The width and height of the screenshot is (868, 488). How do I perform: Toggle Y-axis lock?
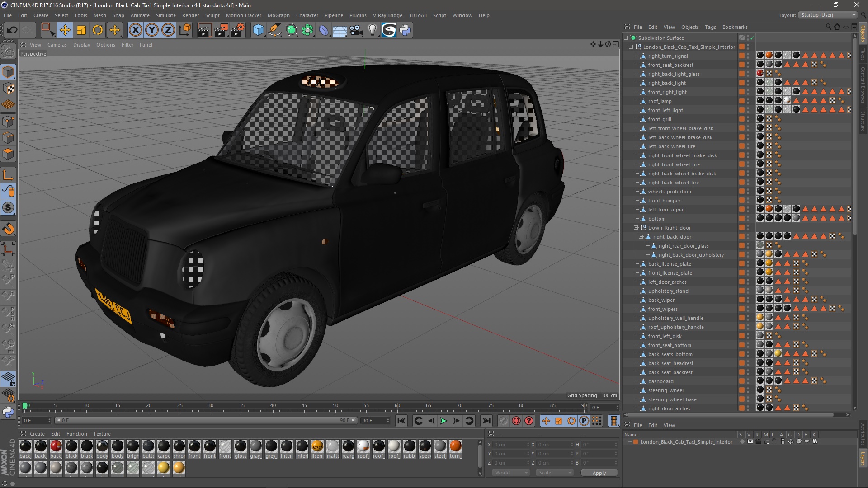[x=152, y=30]
